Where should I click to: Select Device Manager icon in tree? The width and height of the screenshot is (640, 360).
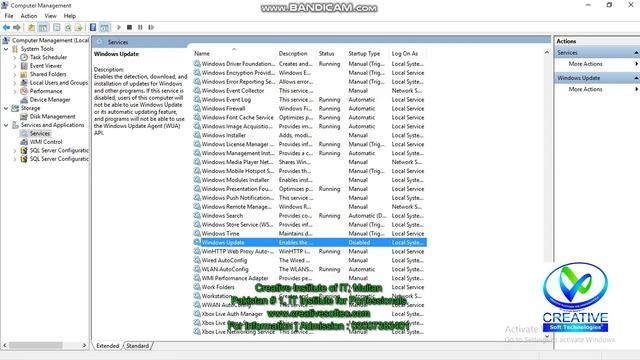point(24,100)
